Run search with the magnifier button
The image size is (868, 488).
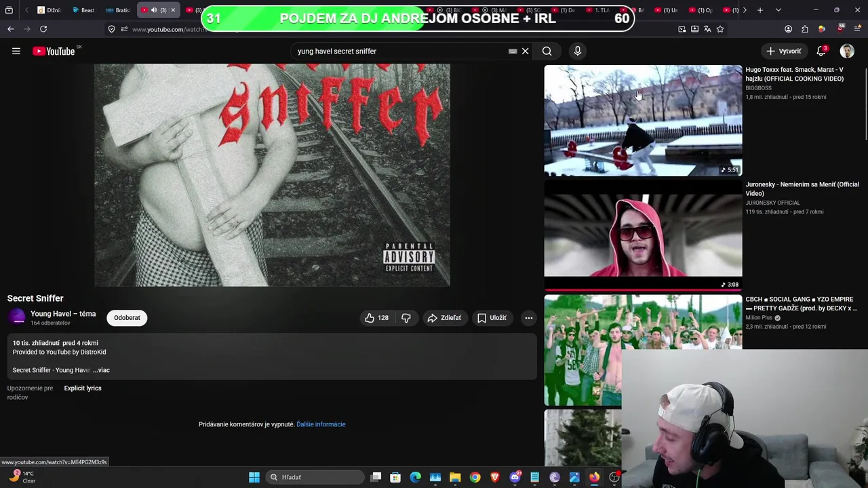point(547,51)
